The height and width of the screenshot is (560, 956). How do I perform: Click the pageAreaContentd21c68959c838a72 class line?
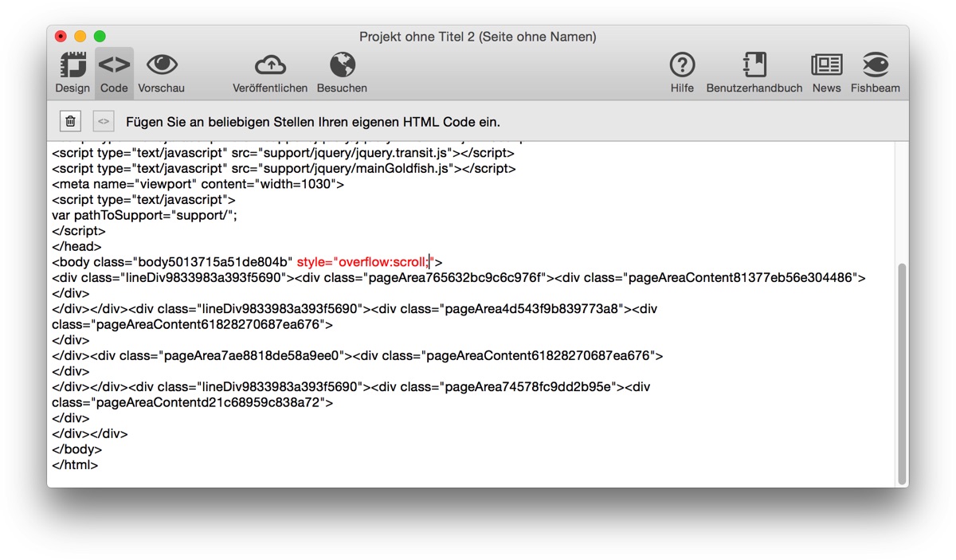click(192, 402)
